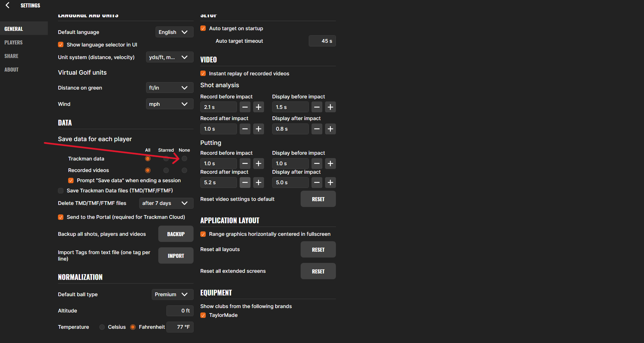Screen dimensions: 644x343
Task: Open the Distance on green dropdown
Action: pyautogui.click(x=170, y=88)
